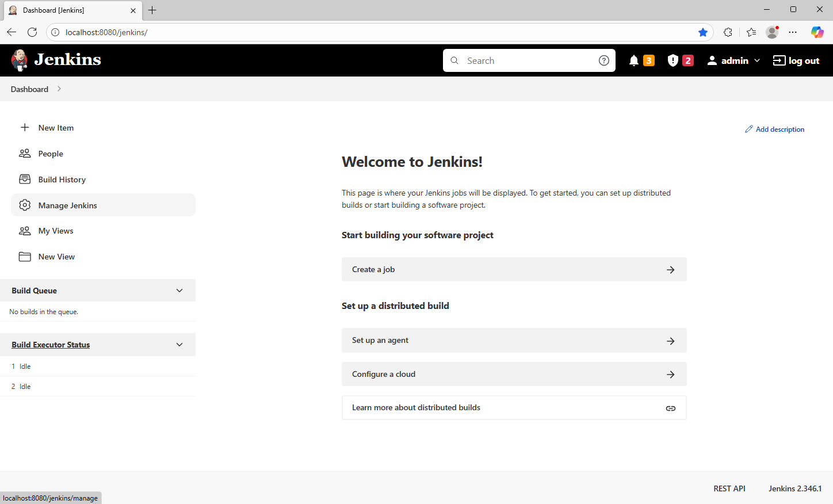Open Dashboard breadcrumb link
The image size is (833, 504).
click(29, 89)
